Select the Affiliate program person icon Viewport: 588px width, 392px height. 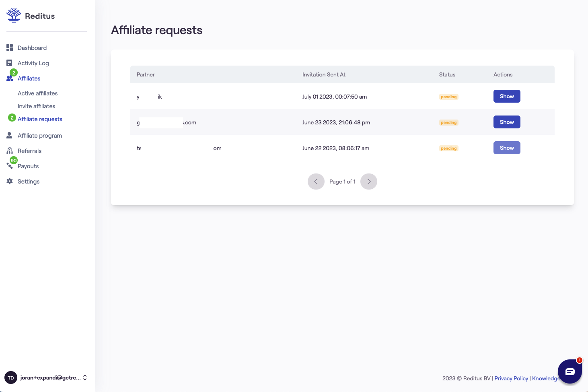[10, 136]
